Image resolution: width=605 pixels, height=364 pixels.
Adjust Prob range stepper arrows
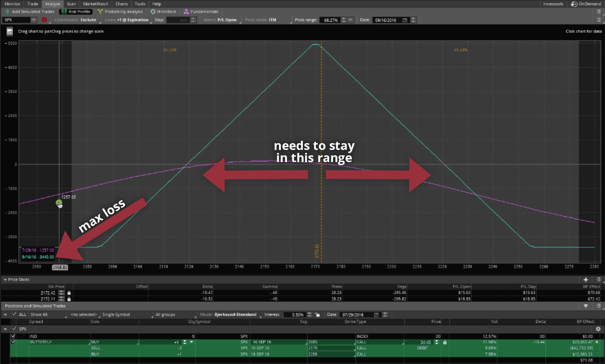(344, 20)
